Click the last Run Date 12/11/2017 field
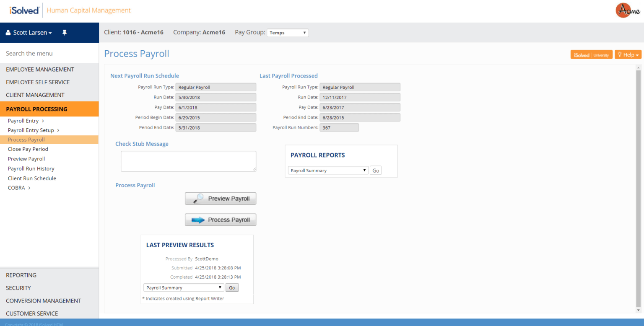Screen dimensions: 644x326 click(360, 97)
